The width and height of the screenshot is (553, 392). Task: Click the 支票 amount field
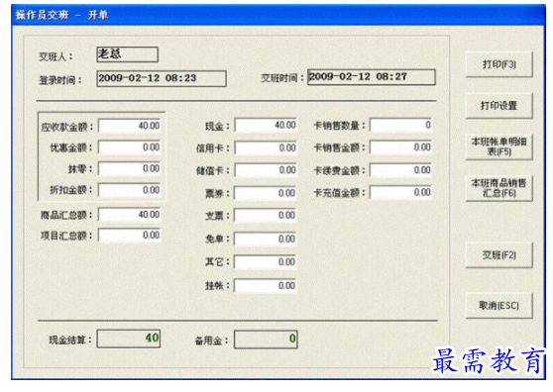click(266, 215)
